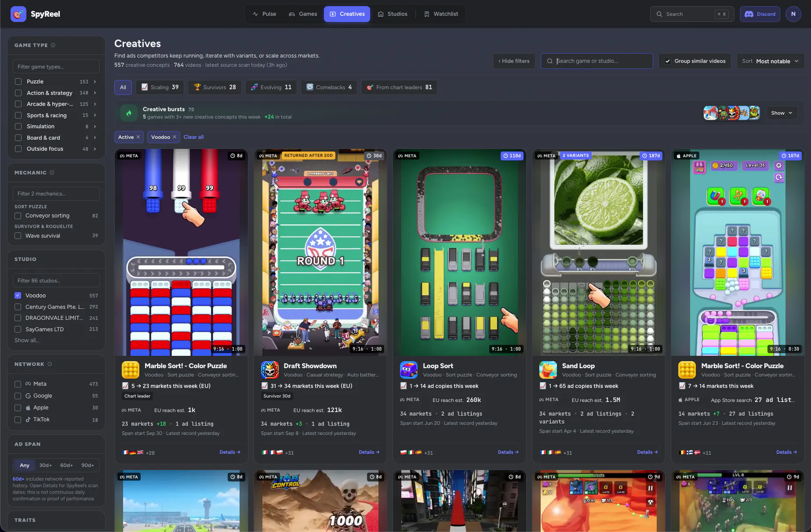811x532 pixels.
Task: Check the Puzzle game type checkbox
Action: [18, 82]
